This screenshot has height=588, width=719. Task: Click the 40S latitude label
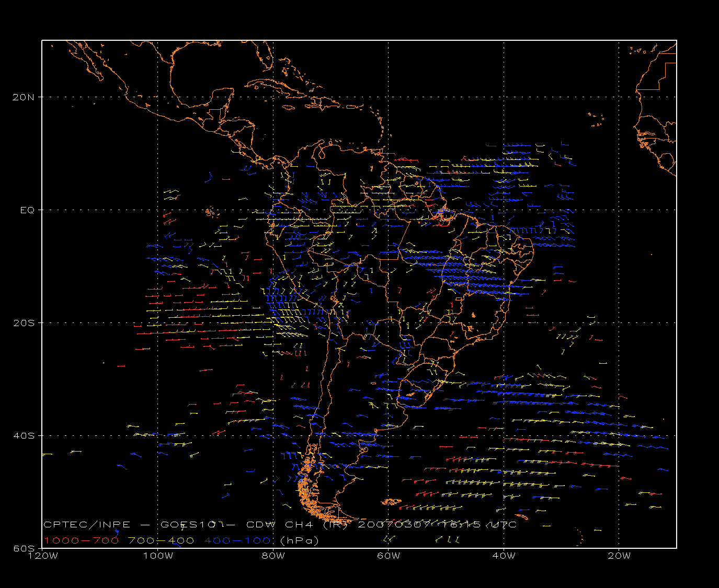24,436
